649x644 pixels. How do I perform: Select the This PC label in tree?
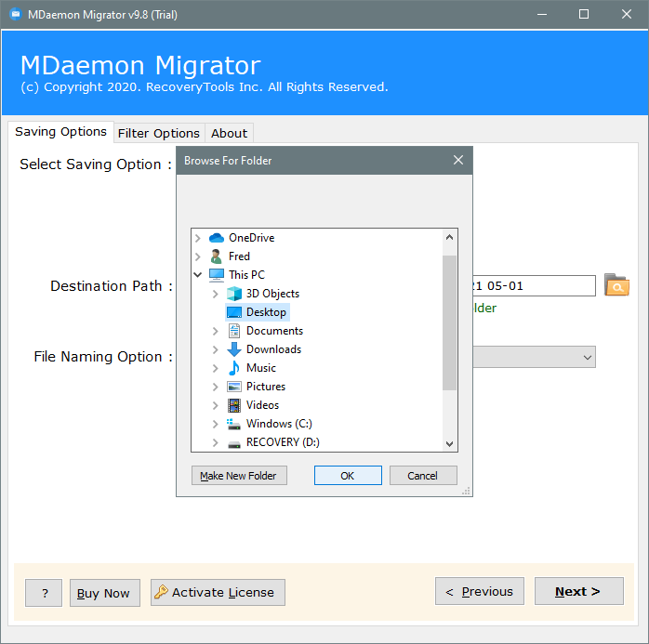[x=246, y=275]
